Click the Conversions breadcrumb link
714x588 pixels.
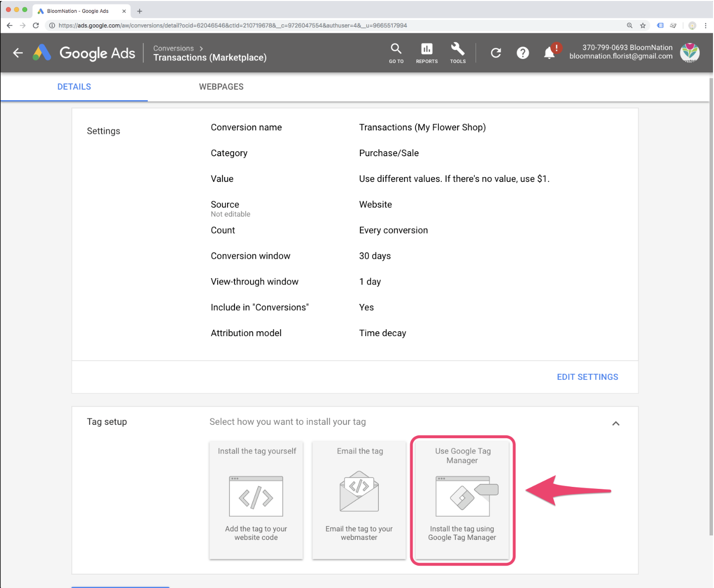(173, 48)
